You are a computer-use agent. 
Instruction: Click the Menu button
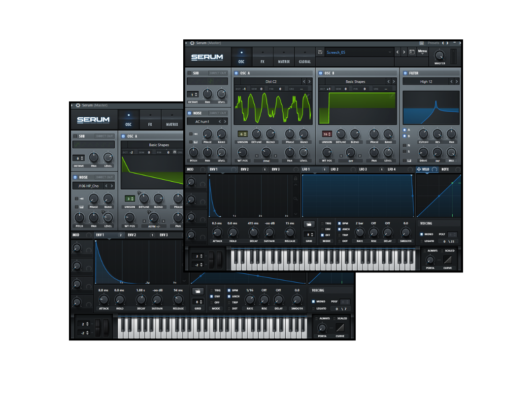[x=423, y=52]
